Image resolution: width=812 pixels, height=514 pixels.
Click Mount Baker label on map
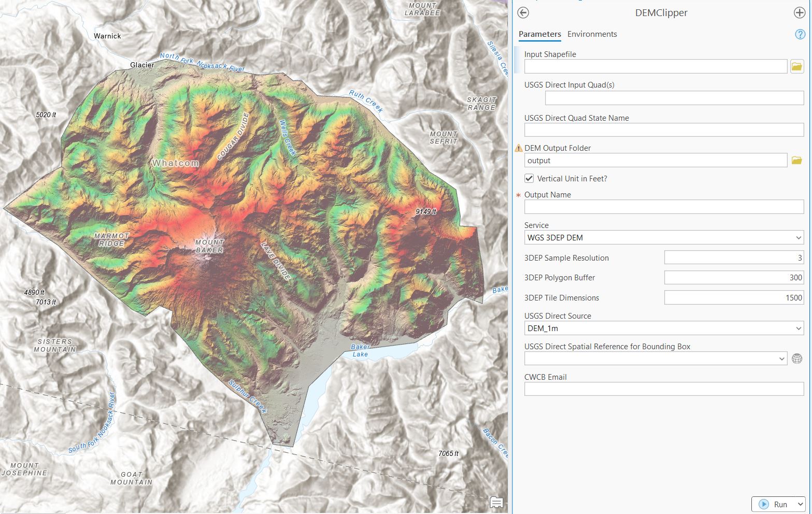coord(209,246)
